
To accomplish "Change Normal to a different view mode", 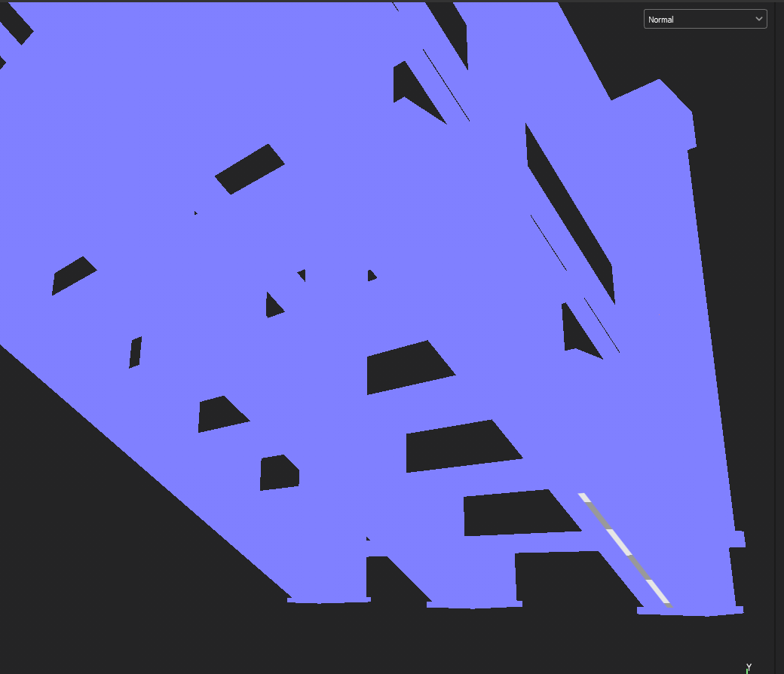I will point(705,19).
